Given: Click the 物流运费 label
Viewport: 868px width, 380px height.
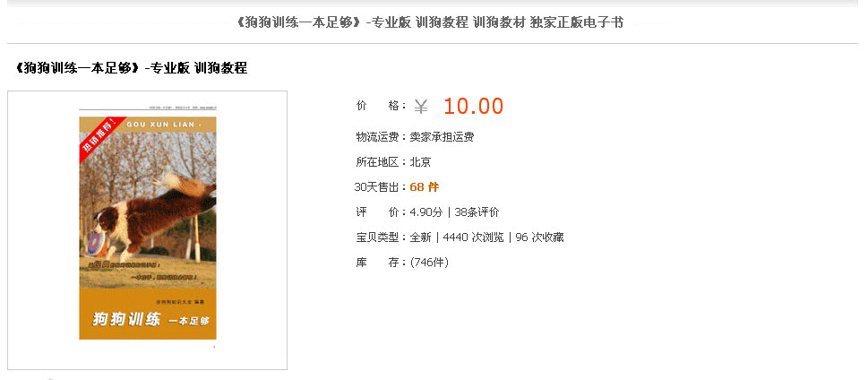Looking at the screenshot, I should pos(377,137).
